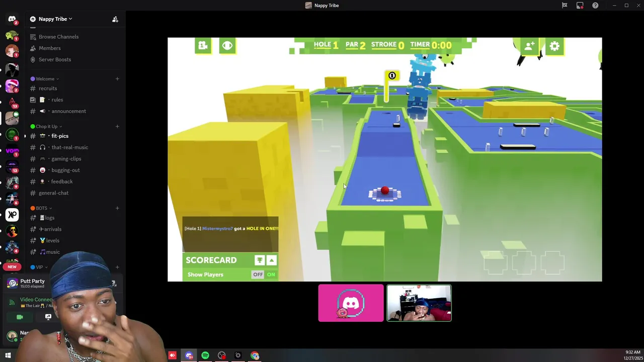Add a channel to the Chop it Up category

tap(117, 127)
